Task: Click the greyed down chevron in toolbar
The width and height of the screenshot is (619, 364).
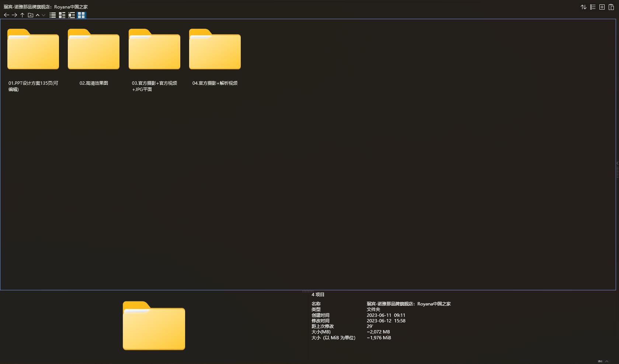Action: tap(44, 15)
